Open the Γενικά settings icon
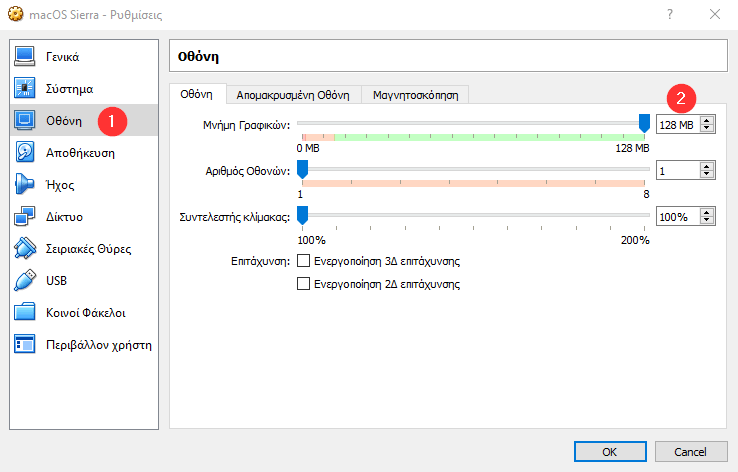This screenshot has height=472, width=738. [x=24, y=56]
